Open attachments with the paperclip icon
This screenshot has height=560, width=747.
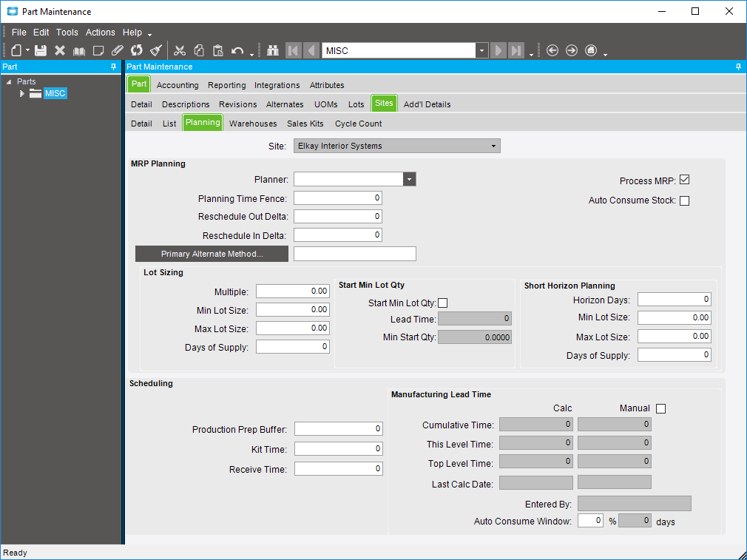pos(118,50)
